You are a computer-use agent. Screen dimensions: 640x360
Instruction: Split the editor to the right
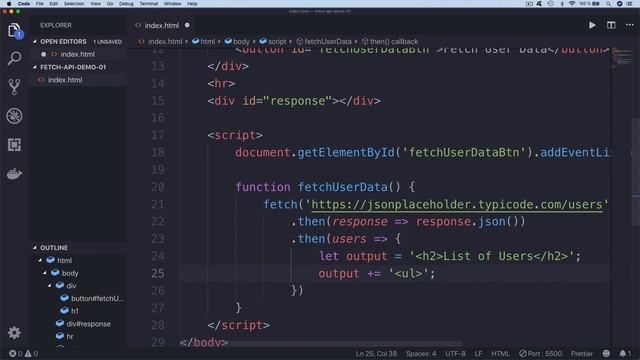611,25
